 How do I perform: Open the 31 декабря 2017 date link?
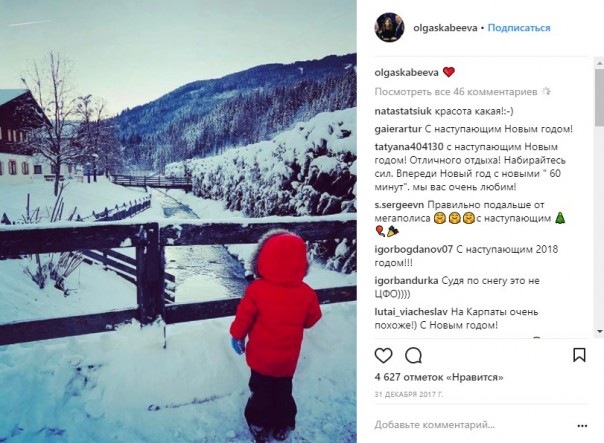coord(409,394)
